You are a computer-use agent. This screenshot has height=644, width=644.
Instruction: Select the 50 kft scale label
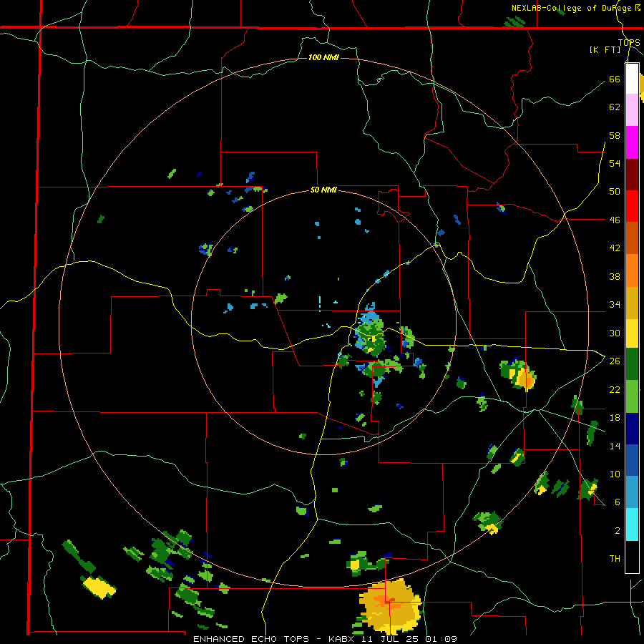[x=615, y=191]
